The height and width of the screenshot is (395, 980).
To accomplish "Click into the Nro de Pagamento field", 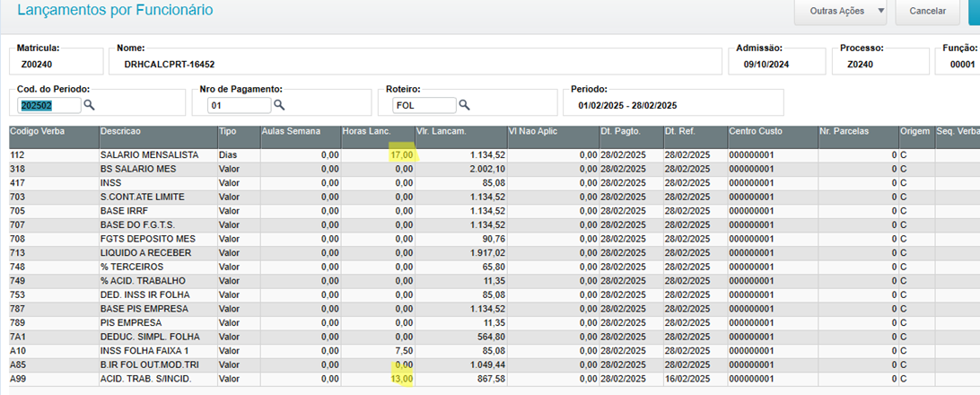I will tap(239, 105).
